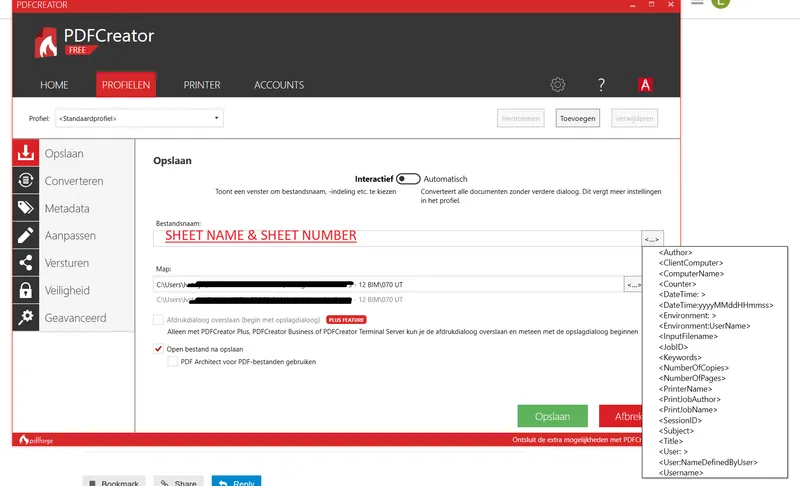Choose <Environment:UserName> token

click(705, 326)
